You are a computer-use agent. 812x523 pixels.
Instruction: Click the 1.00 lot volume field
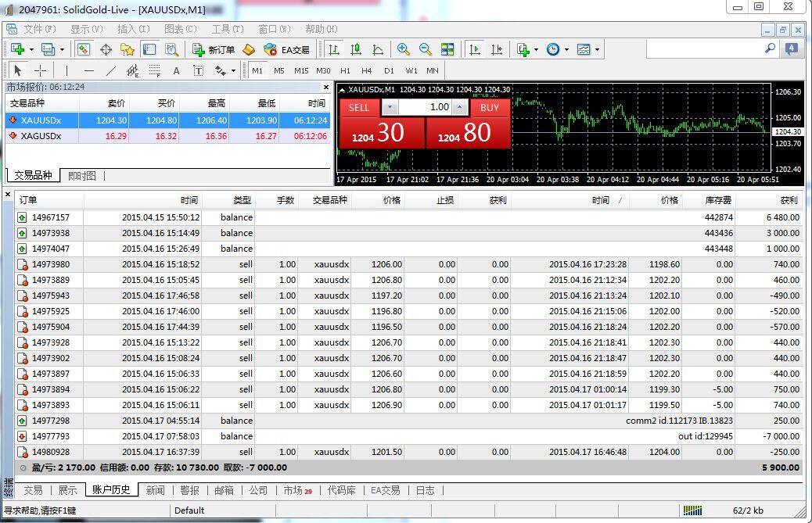pyautogui.click(x=425, y=107)
